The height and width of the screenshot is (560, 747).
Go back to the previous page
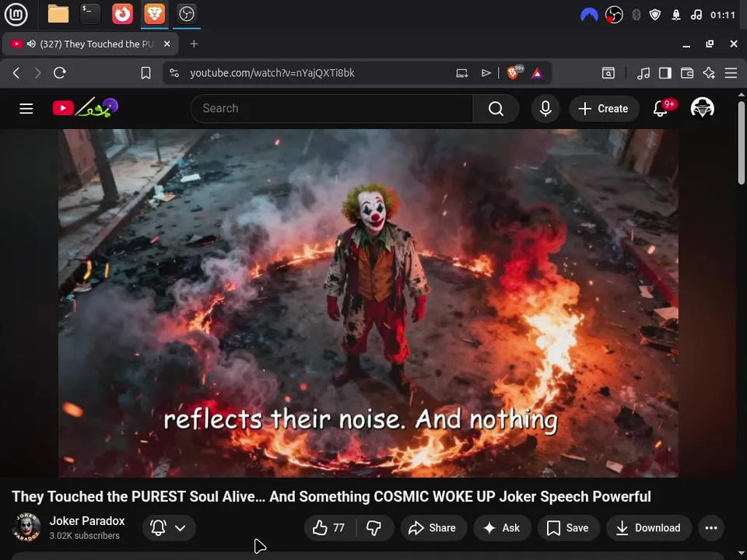[x=16, y=73]
